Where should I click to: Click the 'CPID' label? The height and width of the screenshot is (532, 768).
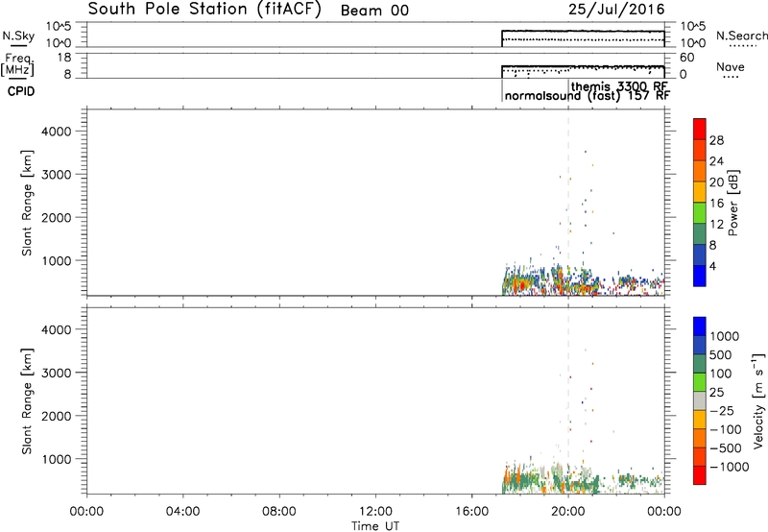[21, 91]
